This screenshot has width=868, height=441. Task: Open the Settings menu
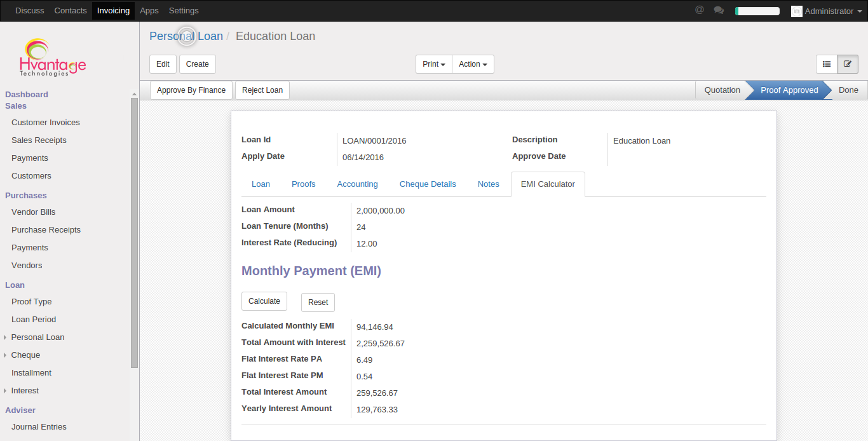pyautogui.click(x=184, y=11)
